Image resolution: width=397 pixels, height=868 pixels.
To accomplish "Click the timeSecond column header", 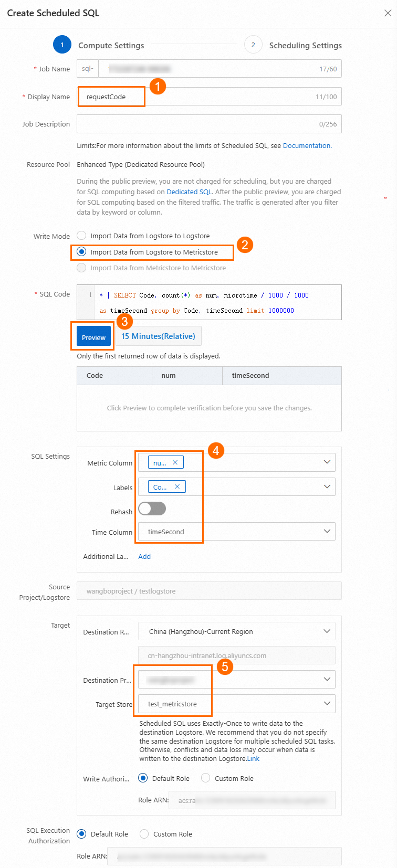I will [282, 376].
